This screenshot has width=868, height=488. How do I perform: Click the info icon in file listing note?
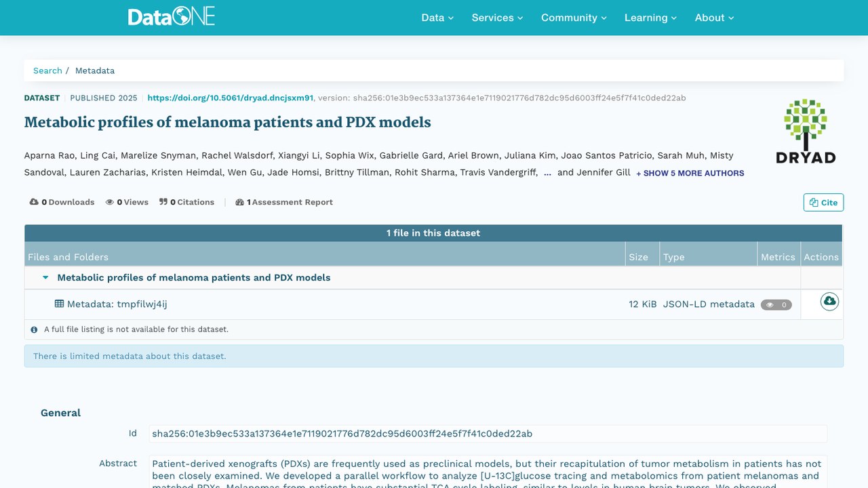pos(34,329)
